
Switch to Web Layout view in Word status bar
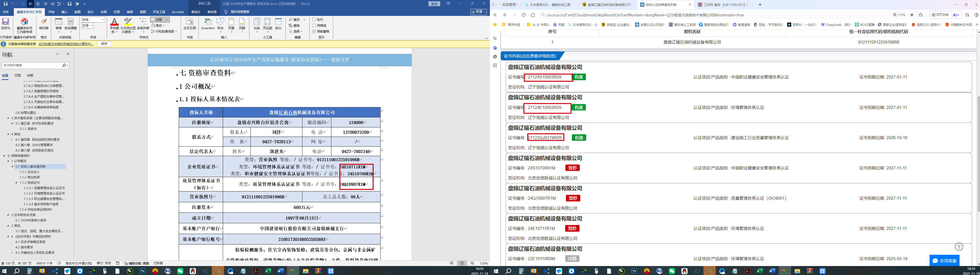point(472,263)
